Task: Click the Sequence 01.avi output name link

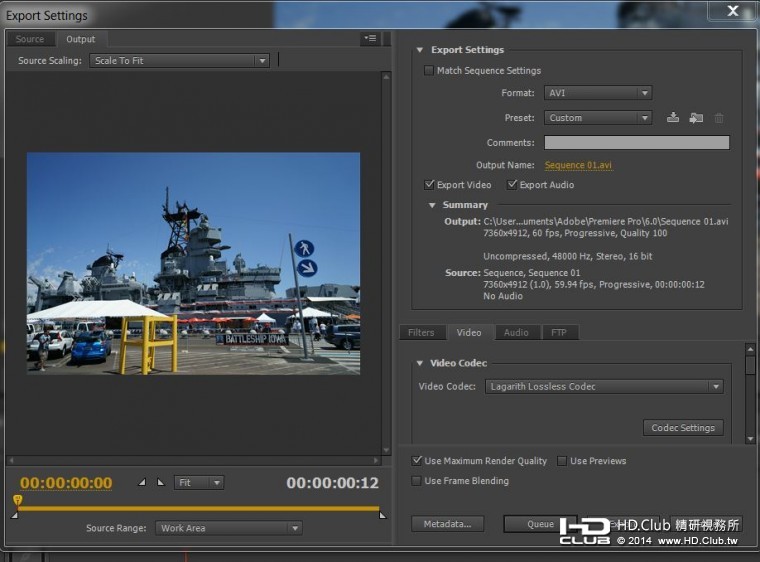Action: pyautogui.click(x=578, y=165)
